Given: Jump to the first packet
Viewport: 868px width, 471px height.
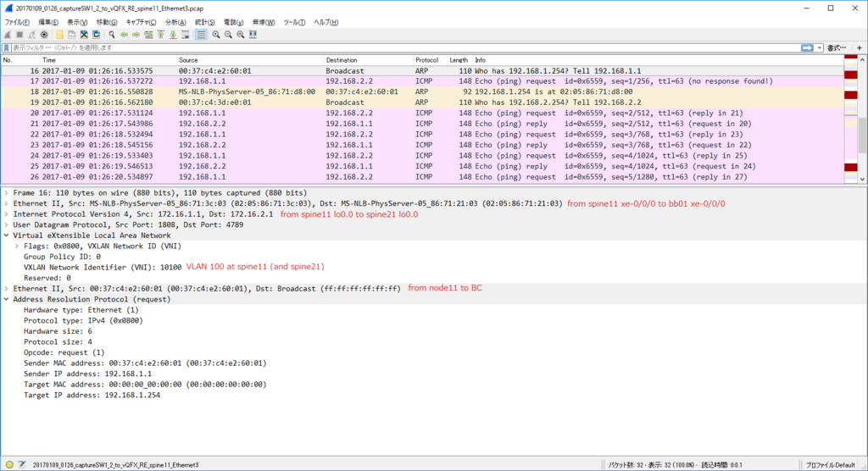Looking at the screenshot, I should [160, 35].
